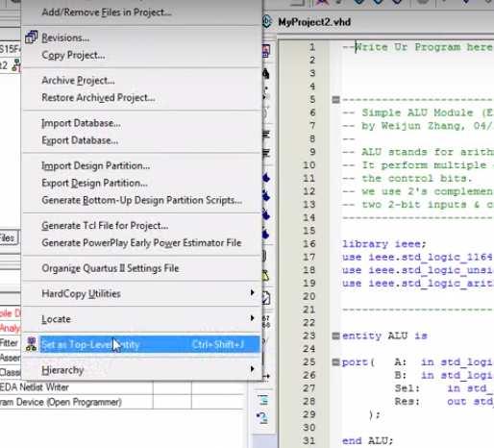
Task: Click the 'the control bits.' comment line
Action: [x=408, y=178]
